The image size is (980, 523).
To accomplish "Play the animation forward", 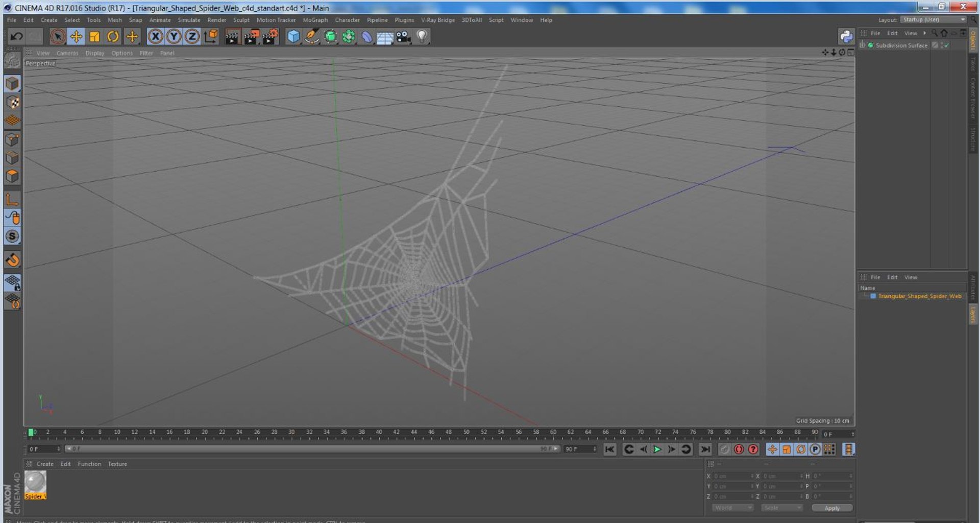I will [x=657, y=449].
